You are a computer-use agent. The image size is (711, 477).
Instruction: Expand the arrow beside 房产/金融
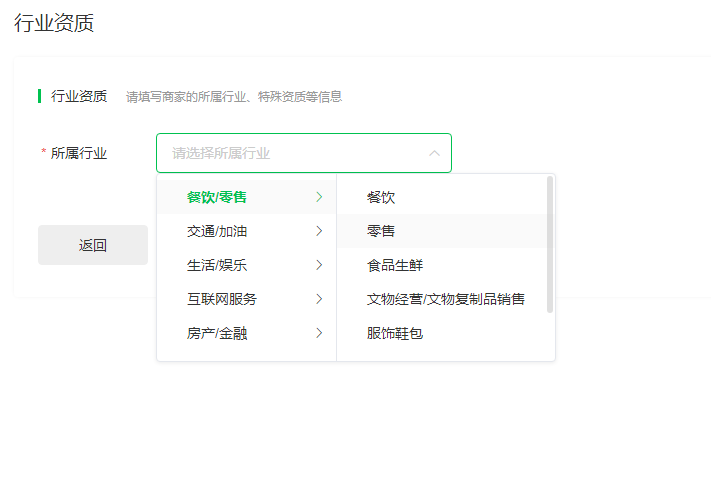319,333
